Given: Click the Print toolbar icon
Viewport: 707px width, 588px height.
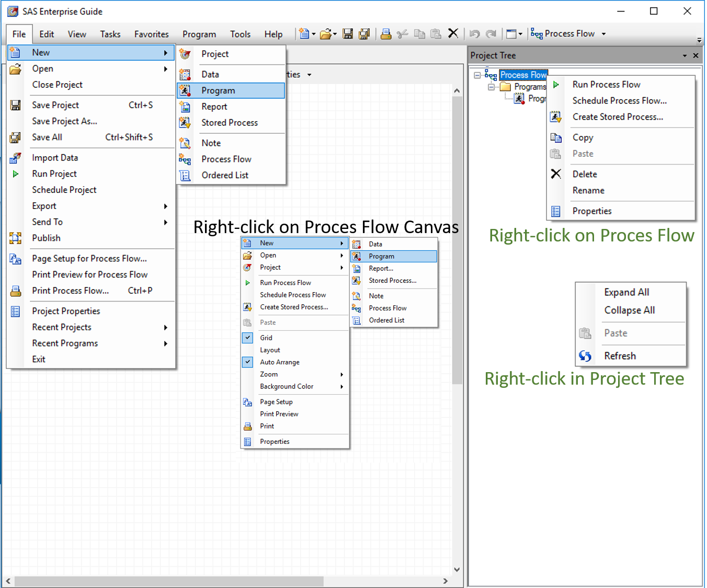Looking at the screenshot, I should pos(386,33).
